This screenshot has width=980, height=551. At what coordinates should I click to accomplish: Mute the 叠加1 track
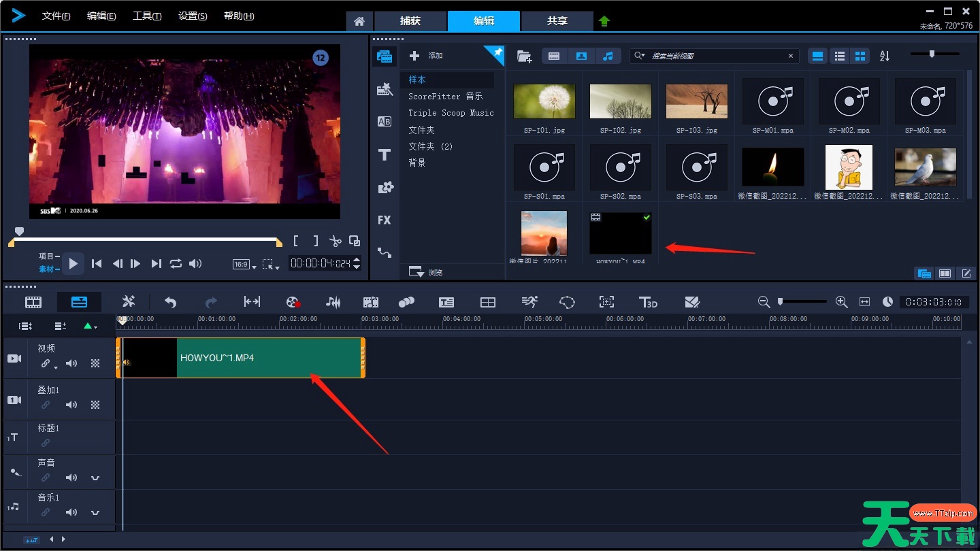tap(71, 405)
